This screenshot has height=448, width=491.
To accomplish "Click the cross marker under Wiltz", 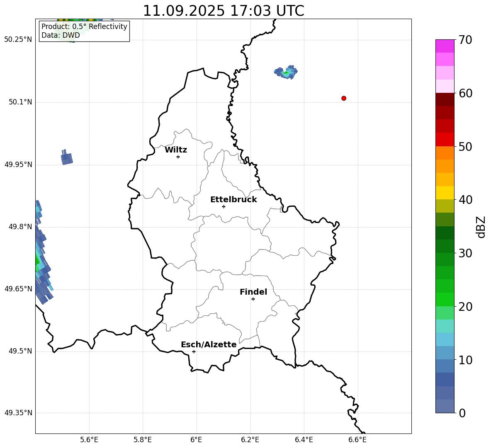I will [178, 157].
